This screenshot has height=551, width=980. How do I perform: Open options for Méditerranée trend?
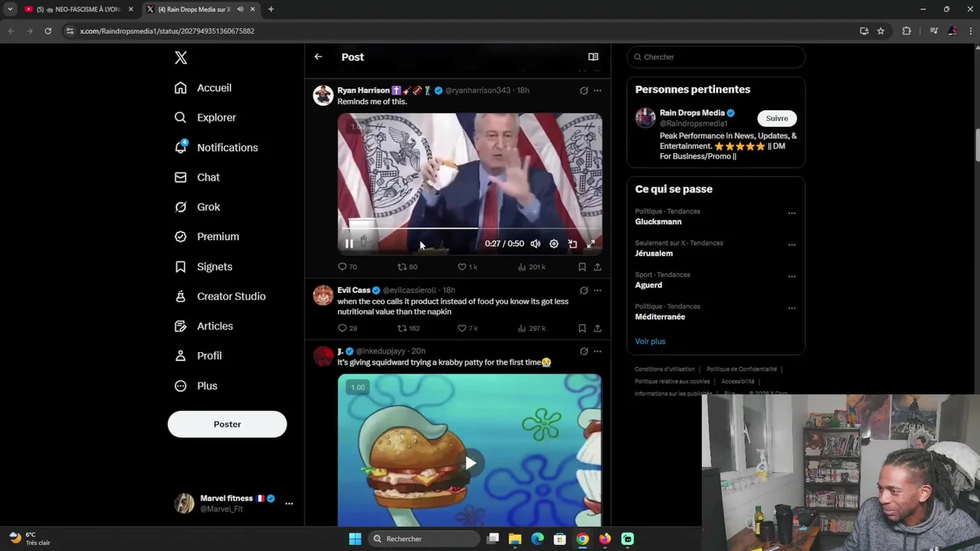click(x=792, y=308)
